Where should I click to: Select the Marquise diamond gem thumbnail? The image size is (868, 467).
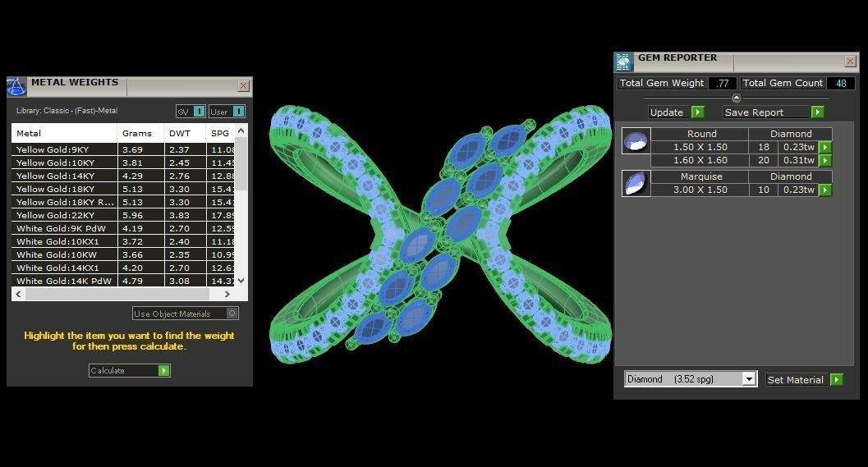tap(636, 183)
